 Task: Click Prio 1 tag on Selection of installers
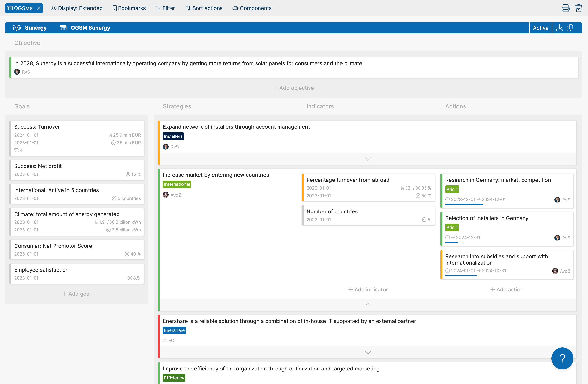click(x=452, y=227)
